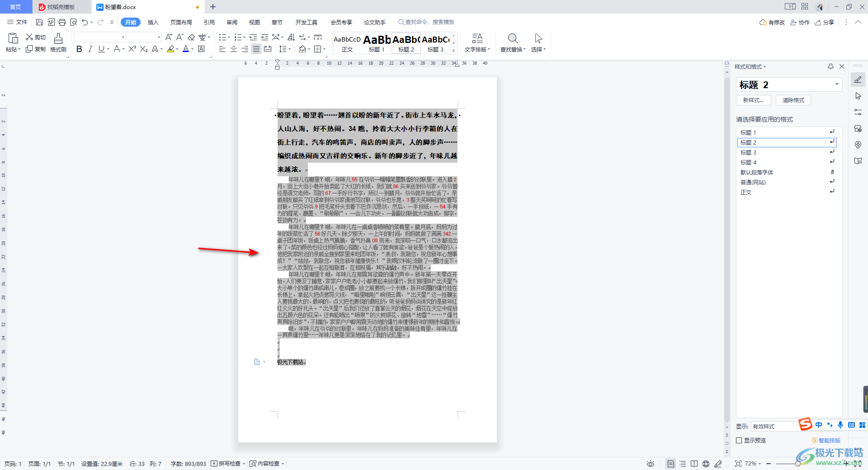The height and width of the screenshot is (470, 868).
Task: Click the search commands field 查找命令
Action: pos(426,22)
